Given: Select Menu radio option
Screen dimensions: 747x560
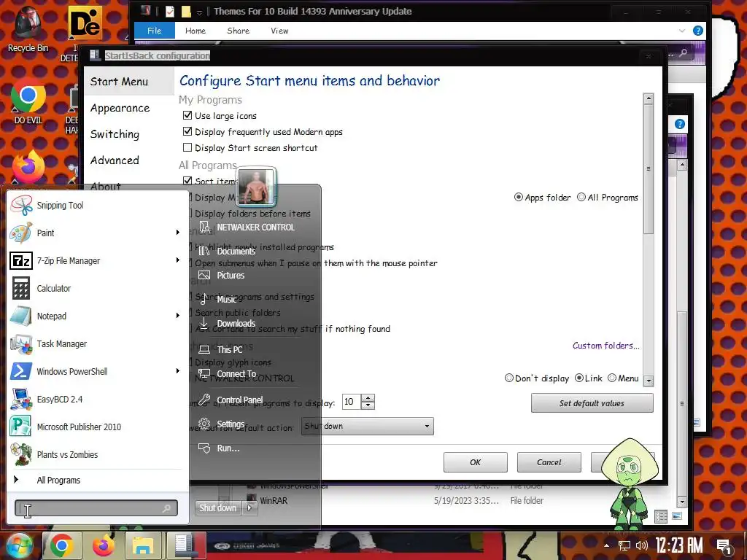Looking at the screenshot, I should (612, 378).
